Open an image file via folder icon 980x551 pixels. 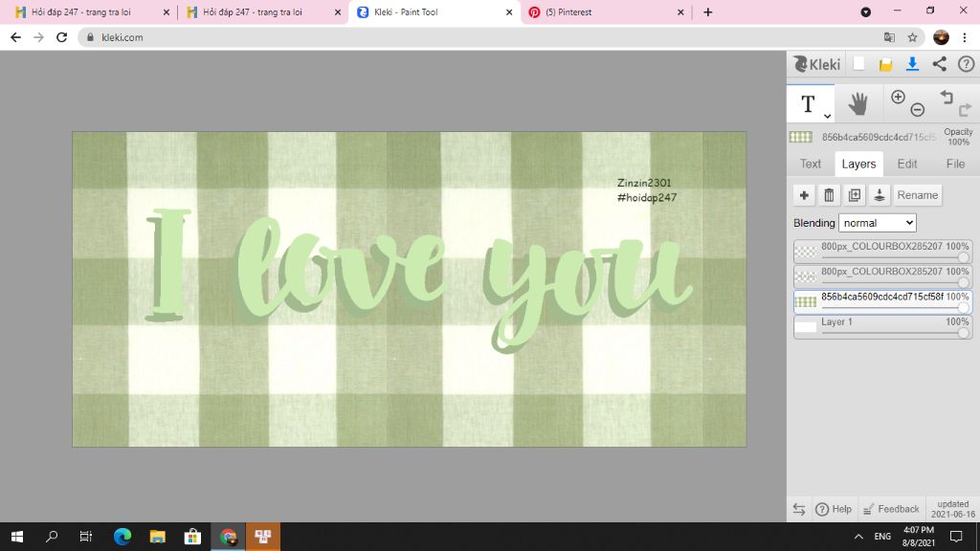[x=886, y=64]
